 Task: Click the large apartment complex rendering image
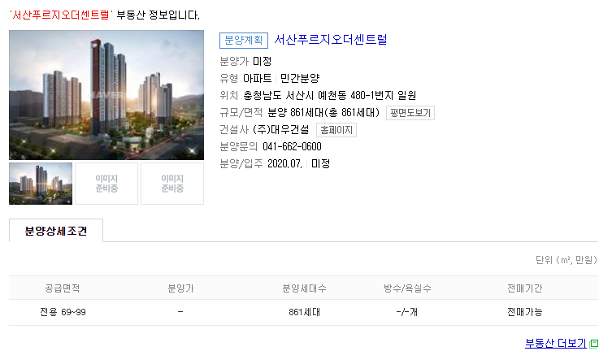point(106,95)
